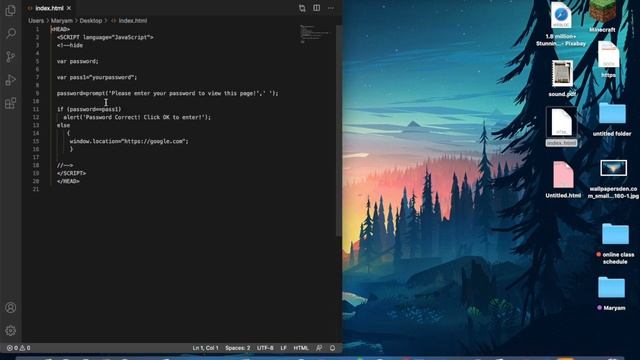Open the Search view in activity bar
This screenshot has height=360, width=640.
click(11, 33)
